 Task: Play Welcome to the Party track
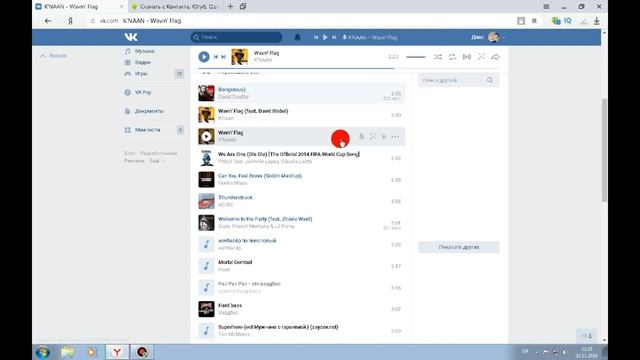[x=206, y=223]
